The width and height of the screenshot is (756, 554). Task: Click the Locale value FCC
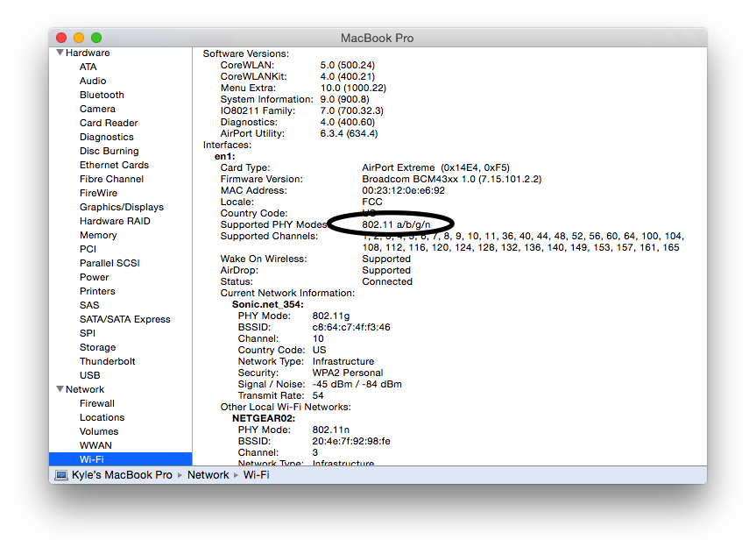[x=371, y=202]
